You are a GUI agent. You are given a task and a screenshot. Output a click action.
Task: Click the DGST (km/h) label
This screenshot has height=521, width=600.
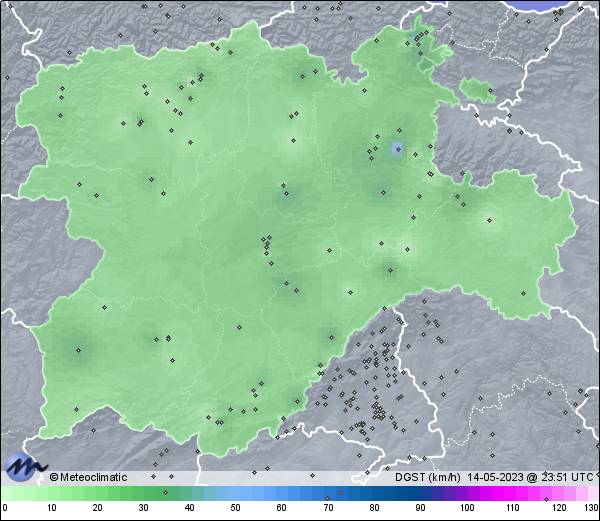(x=428, y=477)
